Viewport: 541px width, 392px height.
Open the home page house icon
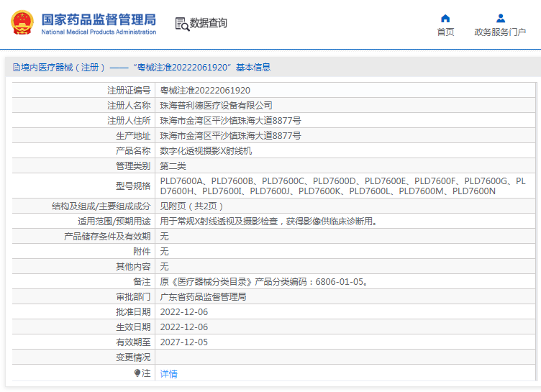coord(445,18)
